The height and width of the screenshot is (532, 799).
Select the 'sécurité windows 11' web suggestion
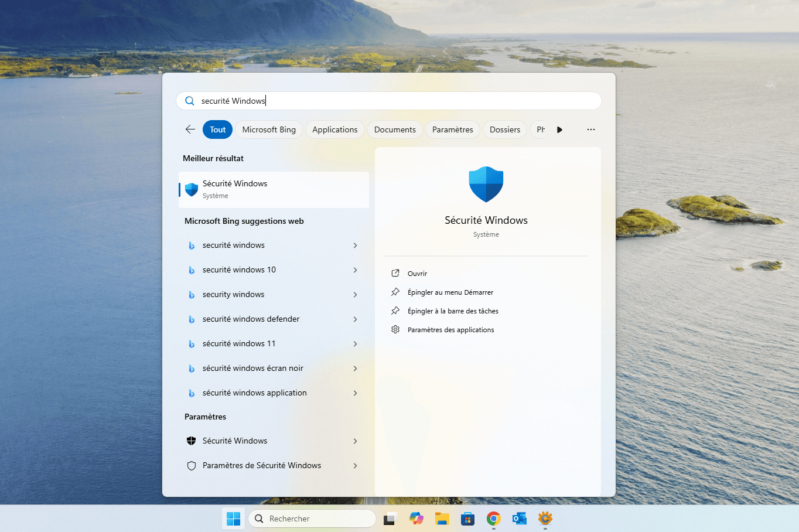click(274, 344)
